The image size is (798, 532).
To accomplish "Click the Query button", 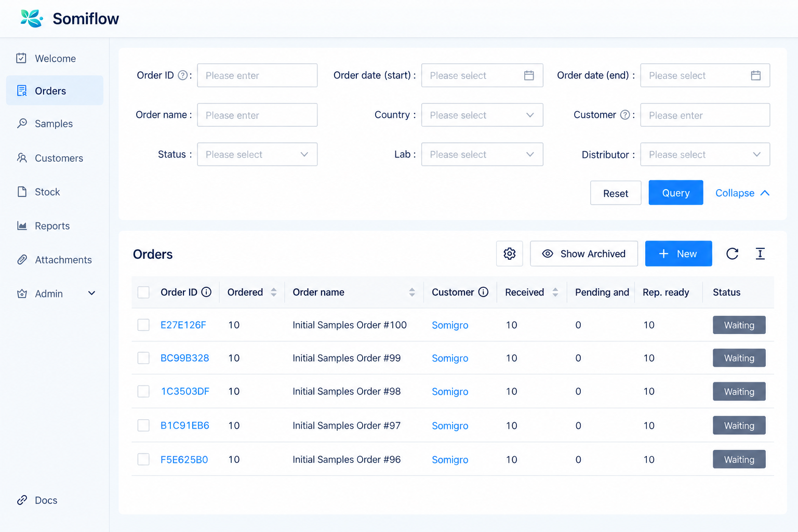I will click(676, 193).
